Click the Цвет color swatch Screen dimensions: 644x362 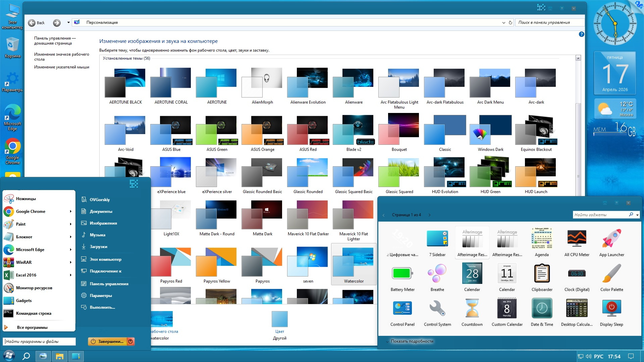(x=279, y=319)
